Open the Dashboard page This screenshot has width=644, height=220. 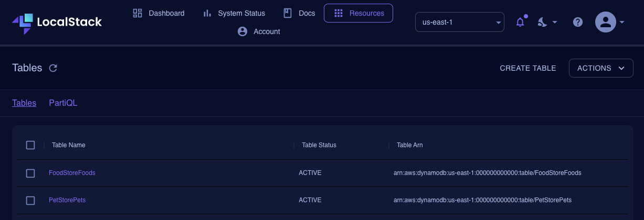tap(159, 13)
